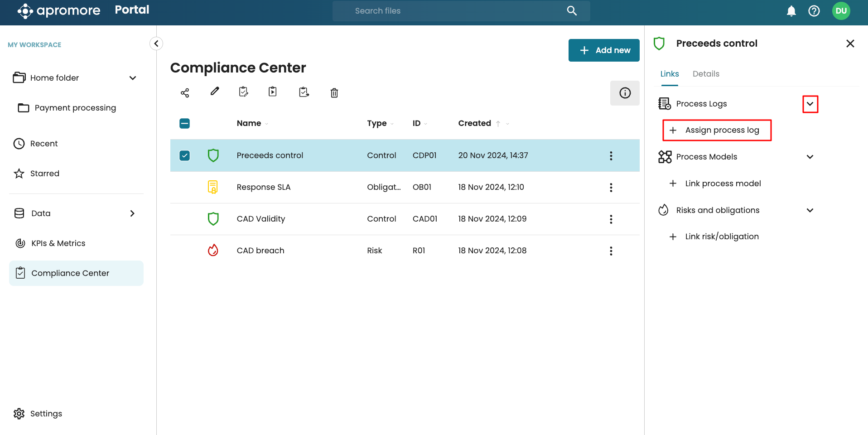
Task: Open the info panel icon
Action: point(625,93)
